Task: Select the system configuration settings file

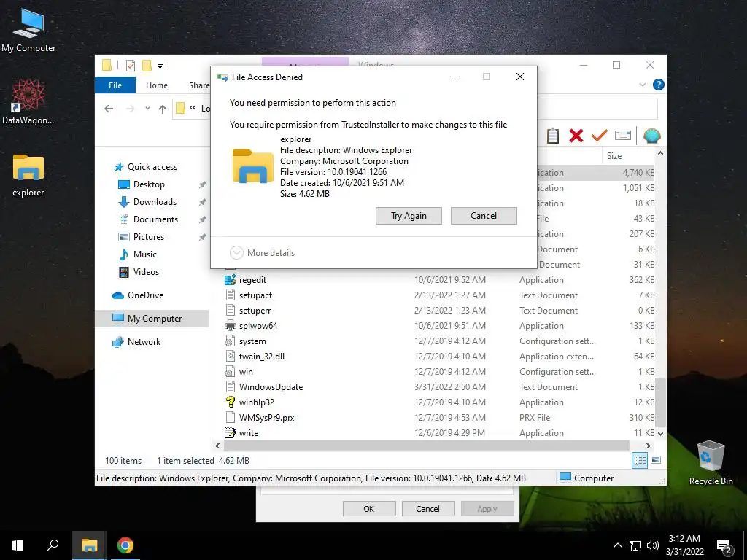Action: click(x=245, y=341)
